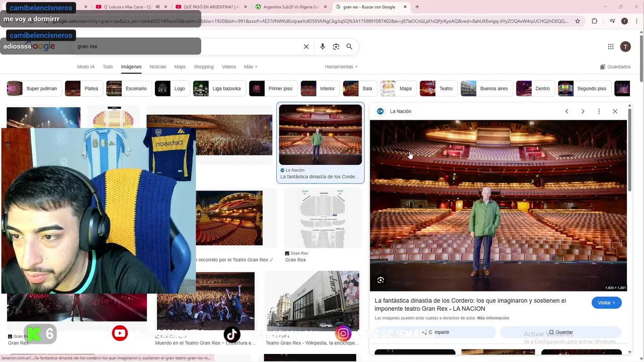Open Chrome profile avatar in toolbar
Viewport: 644px width, 362px height.
click(624, 21)
